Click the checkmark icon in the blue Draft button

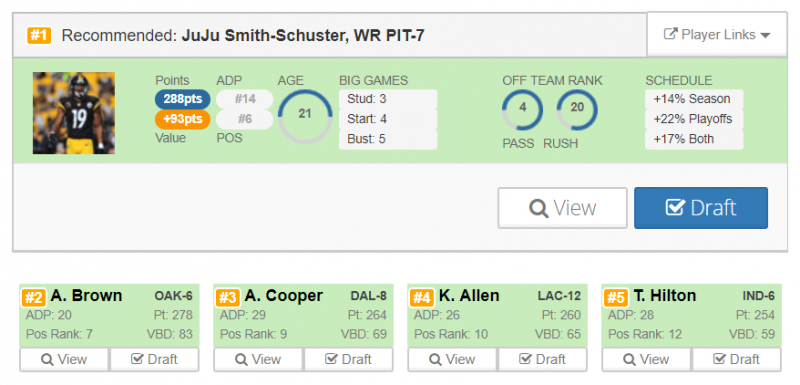(675, 208)
